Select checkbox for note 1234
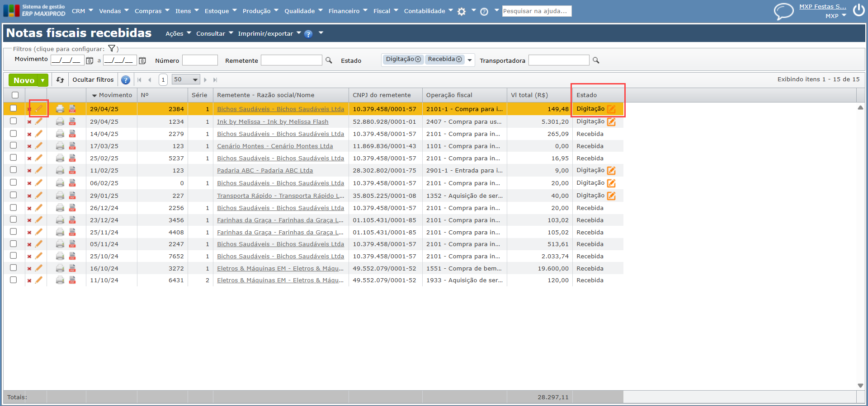 point(14,121)
